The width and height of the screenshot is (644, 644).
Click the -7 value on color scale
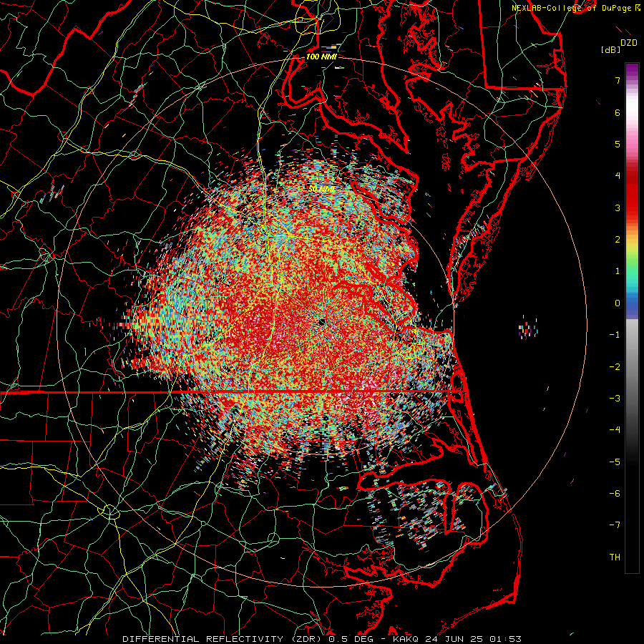(615, 525)
